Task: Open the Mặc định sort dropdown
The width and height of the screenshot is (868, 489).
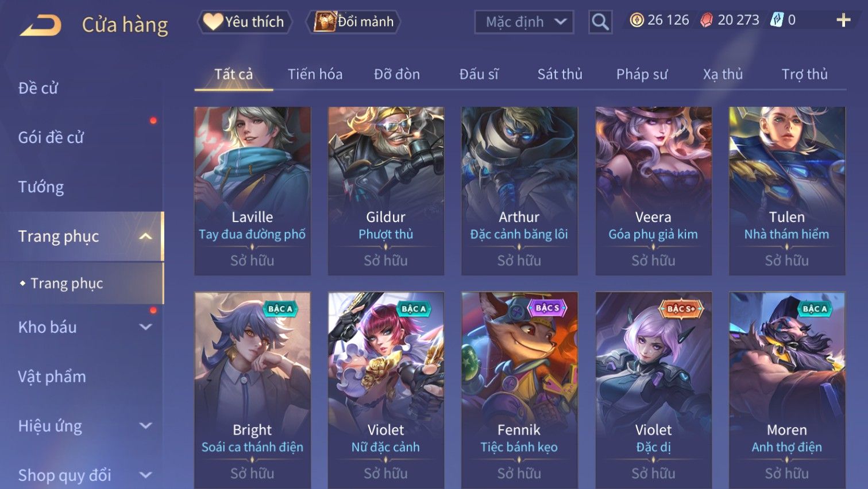Action: 524,22
